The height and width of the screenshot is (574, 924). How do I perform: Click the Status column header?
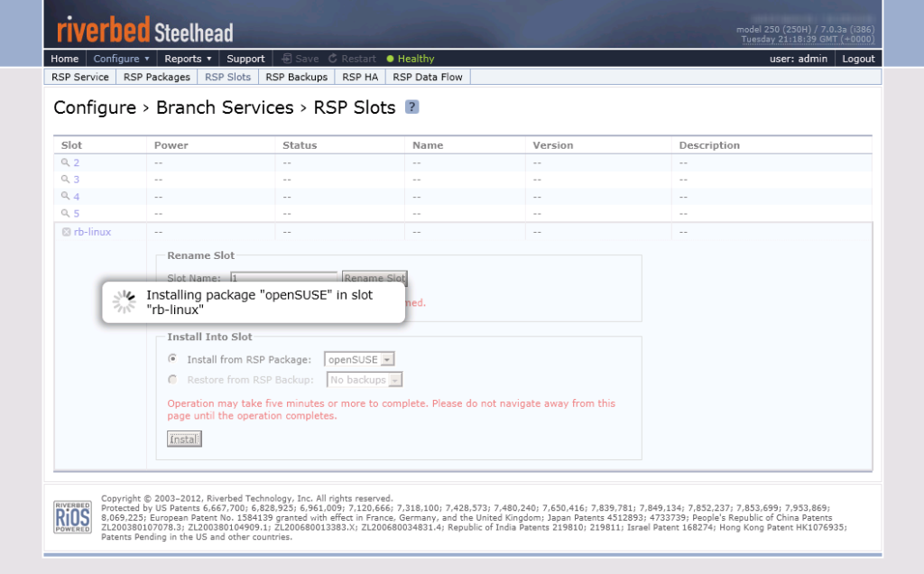point(300,145)
